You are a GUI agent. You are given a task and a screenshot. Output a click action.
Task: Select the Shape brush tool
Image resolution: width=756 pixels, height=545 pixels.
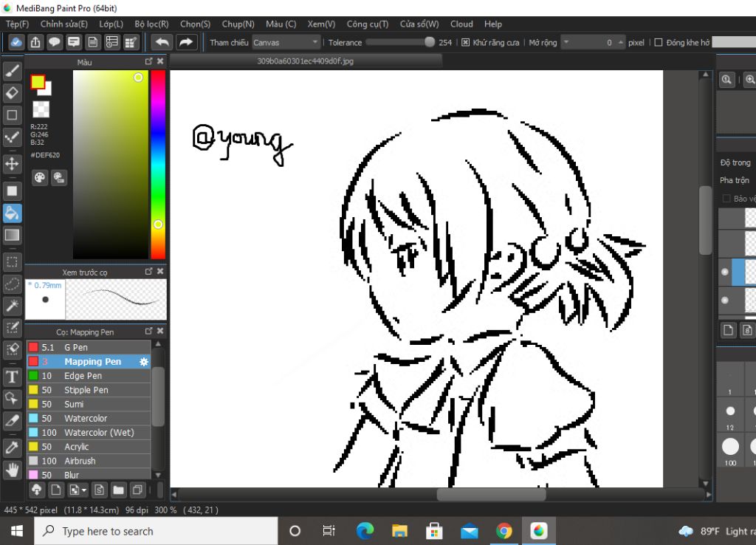[12, 114]
